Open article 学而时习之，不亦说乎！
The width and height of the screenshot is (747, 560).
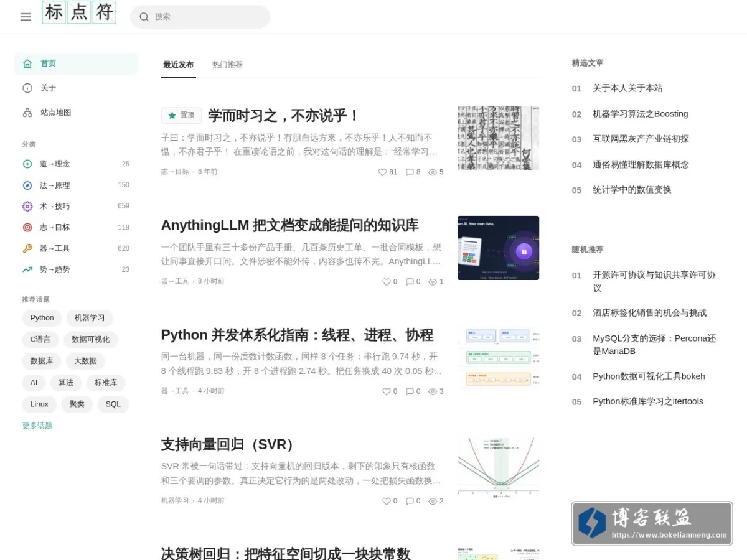[x=284, y=116]
